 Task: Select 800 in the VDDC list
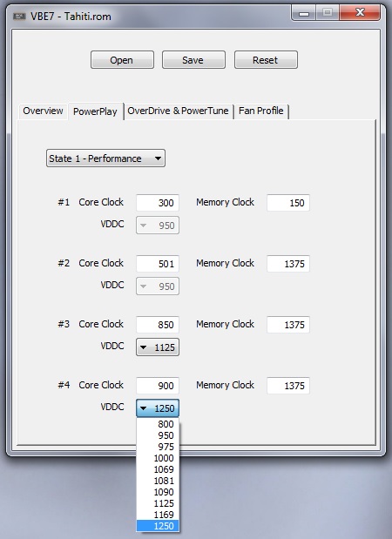click(x=158, y=424)
